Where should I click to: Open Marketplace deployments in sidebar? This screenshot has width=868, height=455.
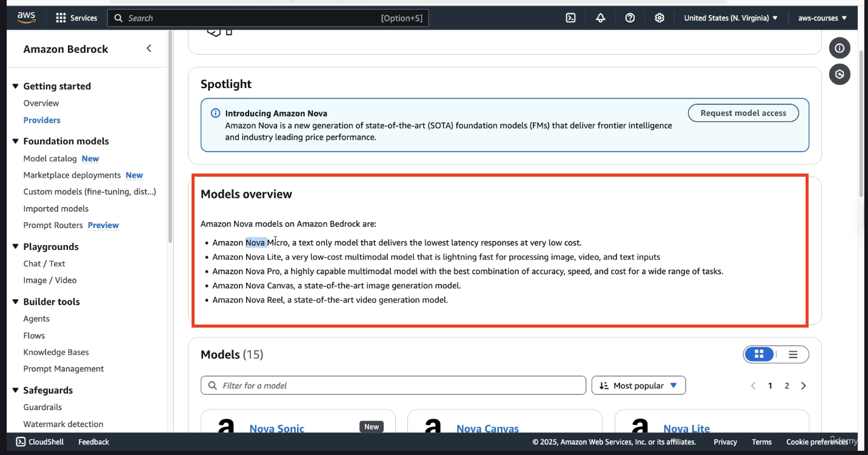(x=72, y=175)
